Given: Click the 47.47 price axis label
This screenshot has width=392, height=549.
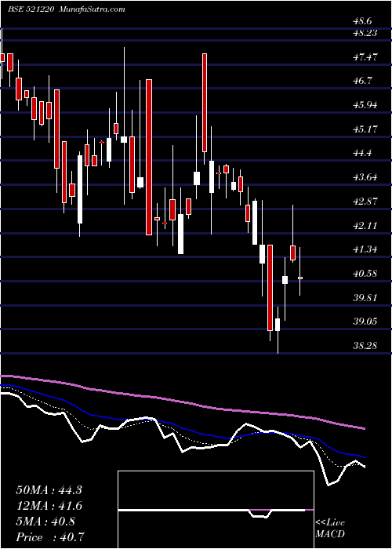Looking at the screenshot, I should [365, 56].
